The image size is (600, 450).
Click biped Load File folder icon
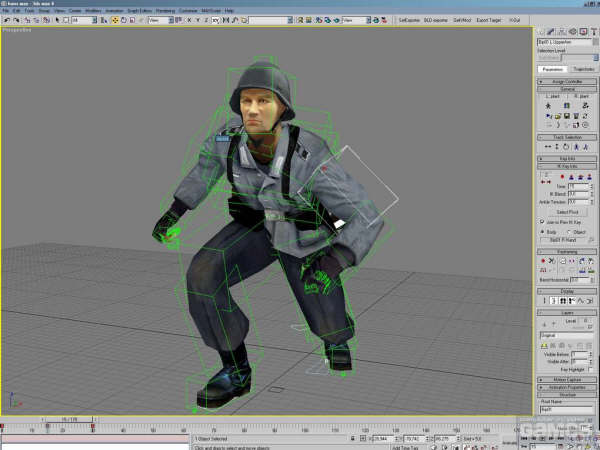coord(558,116)
